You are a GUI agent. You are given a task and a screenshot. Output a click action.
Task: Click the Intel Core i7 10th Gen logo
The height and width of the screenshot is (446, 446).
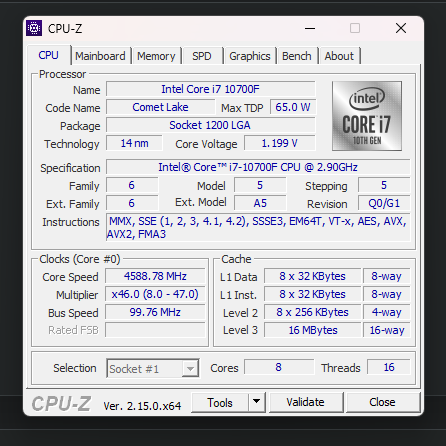[367, 116]
